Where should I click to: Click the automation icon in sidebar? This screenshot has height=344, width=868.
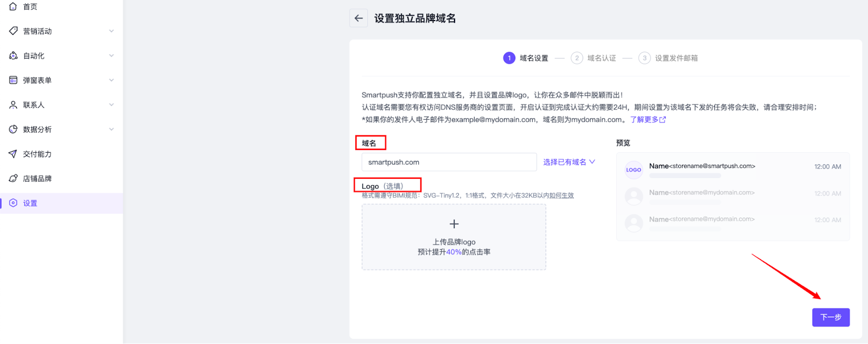click(13, 56)
